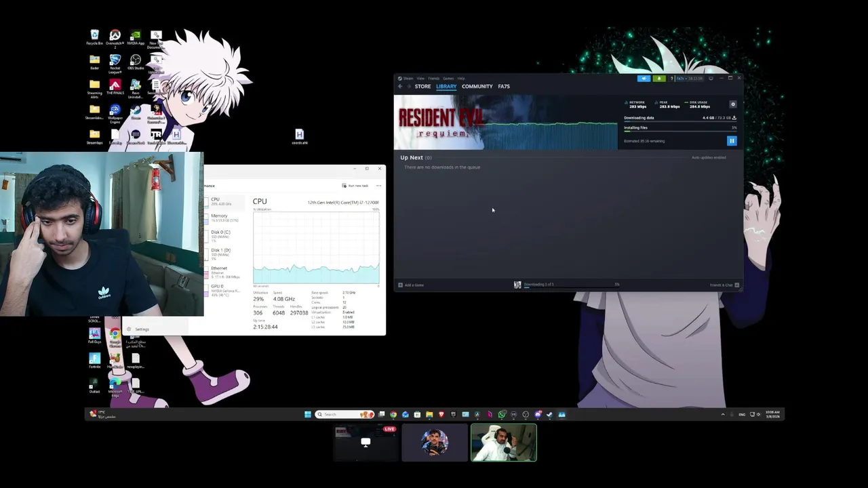Open Friends & Chat in Steam

724,285
